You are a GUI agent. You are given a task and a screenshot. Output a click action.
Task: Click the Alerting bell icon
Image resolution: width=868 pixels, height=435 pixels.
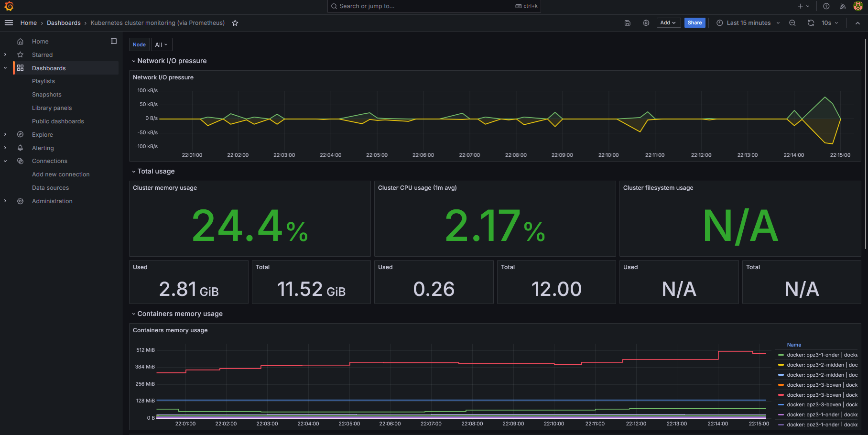point(20,148)
